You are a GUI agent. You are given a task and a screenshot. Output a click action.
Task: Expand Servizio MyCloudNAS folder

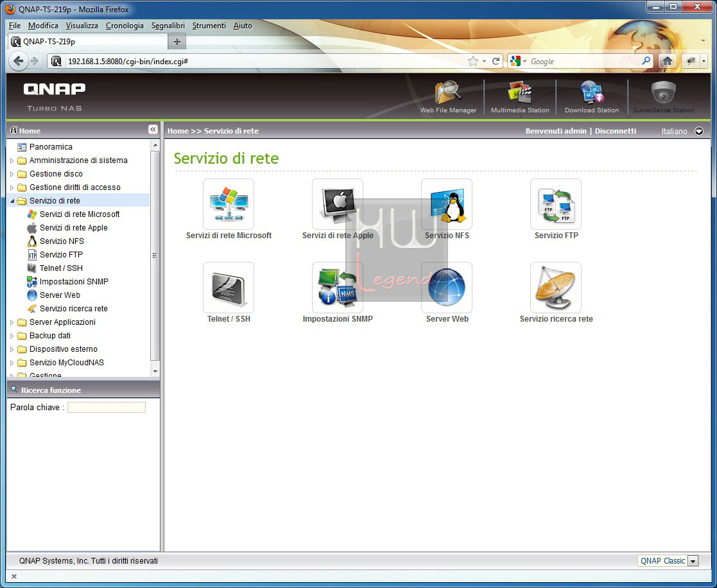(12, 363)
